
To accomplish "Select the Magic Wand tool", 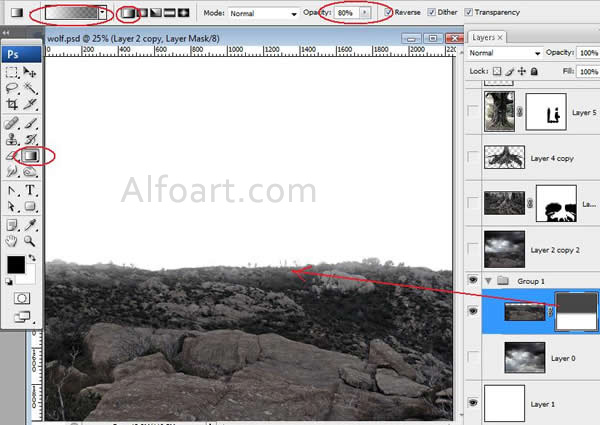I will click(30, 88).
